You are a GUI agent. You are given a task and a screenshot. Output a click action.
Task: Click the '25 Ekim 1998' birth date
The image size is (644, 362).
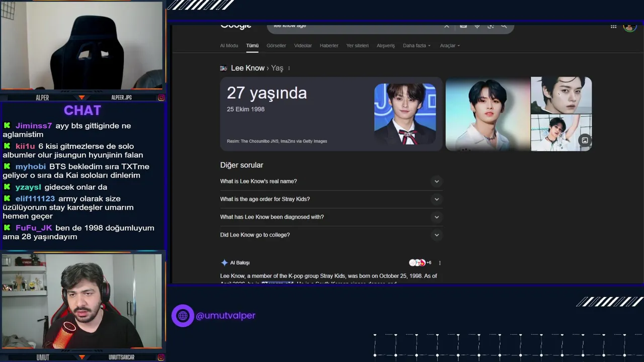(x=246, y=109)
